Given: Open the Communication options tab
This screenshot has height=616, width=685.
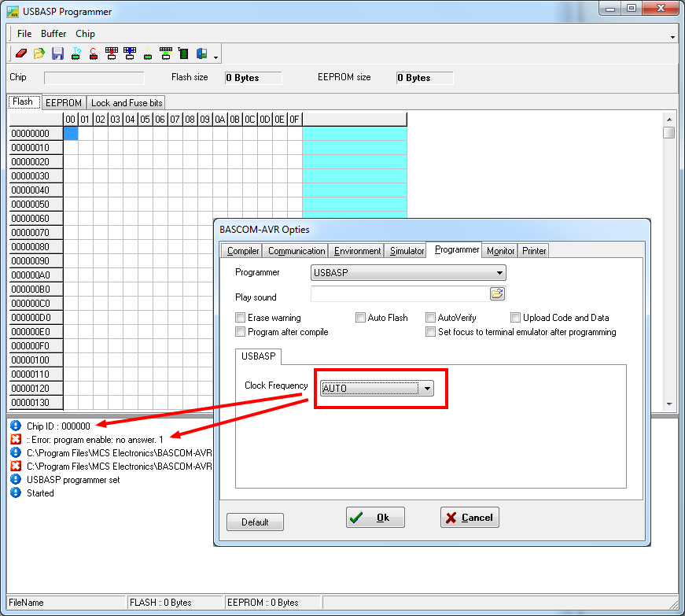Looking at the screenshot, I should 296,251.
